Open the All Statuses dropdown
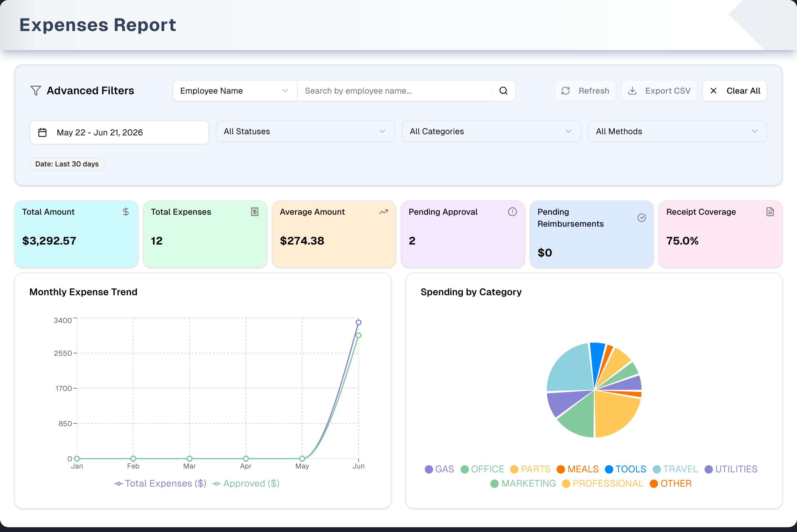 (305, 131)
